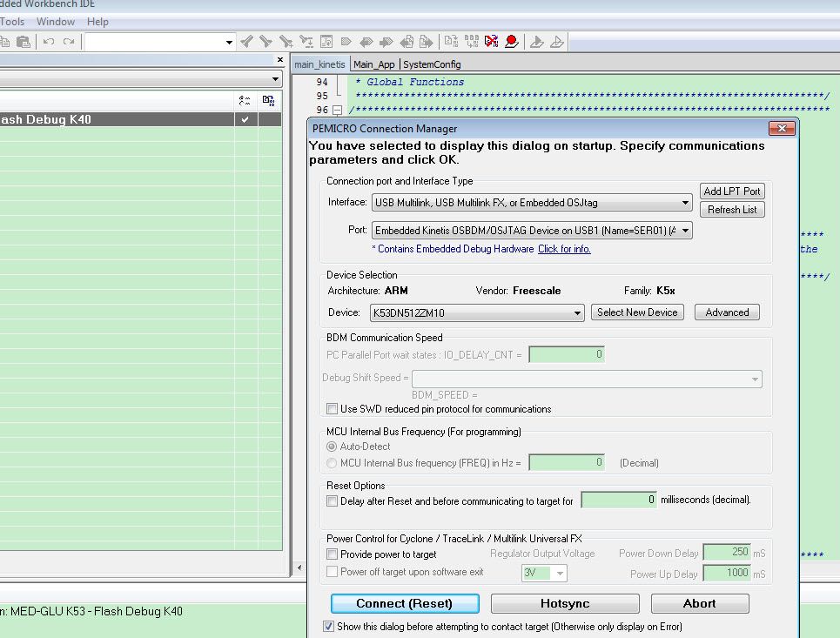Click the Find Previous toolbar icon

point(246,42)
